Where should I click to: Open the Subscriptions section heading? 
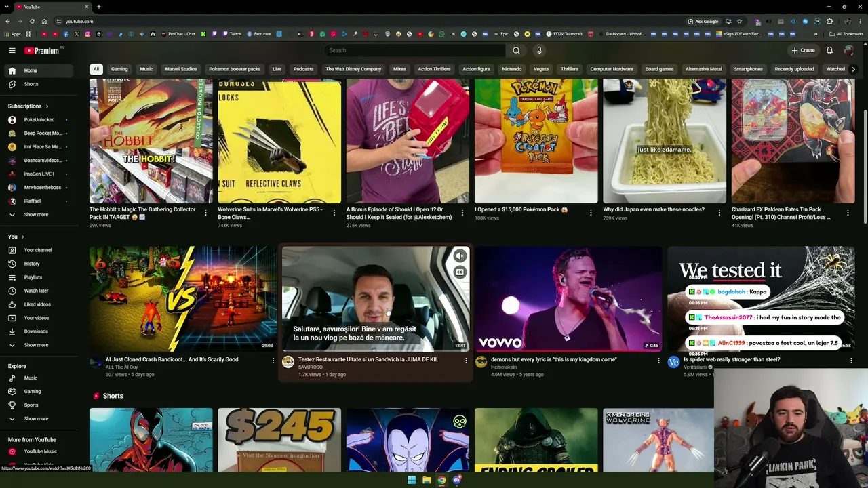pyautogui.click(x=28, y=106)
